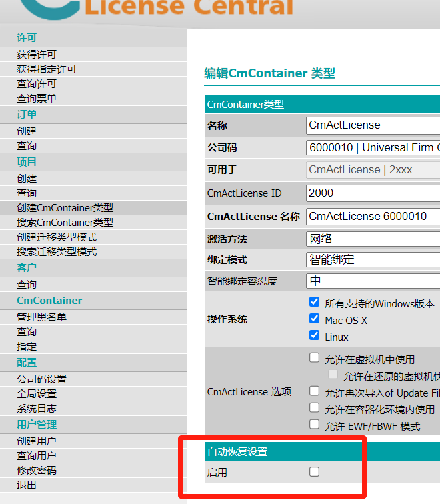Image resolution: width=440 pixels, height=504 pixels.
Task: Open the 公司码 dropdown showing 6000010
Action: tap(373, 148)
